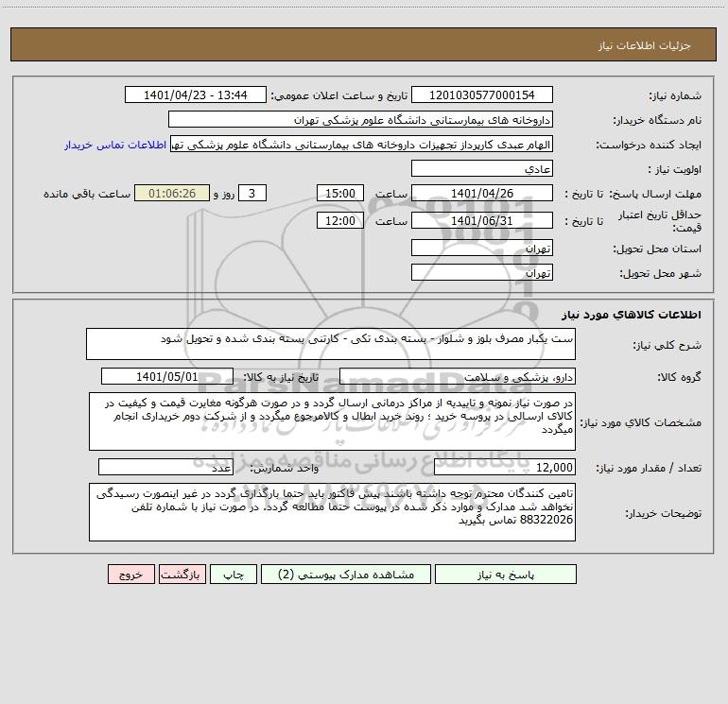The height and width of the screenshot is (704, 728).
Task: Click the چاپ print button
Action: point(234,575)
